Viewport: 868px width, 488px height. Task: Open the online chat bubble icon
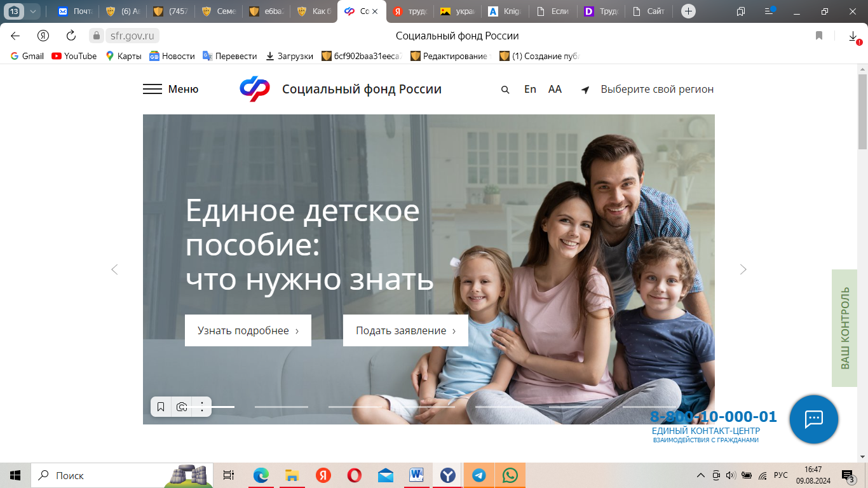(813, 419)
